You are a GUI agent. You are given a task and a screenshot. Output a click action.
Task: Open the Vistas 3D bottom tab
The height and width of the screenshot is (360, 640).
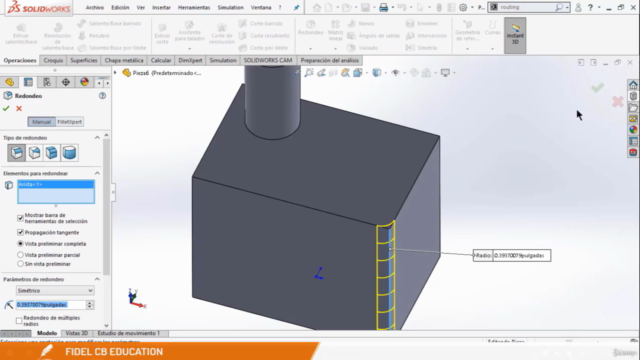point(77,333)
